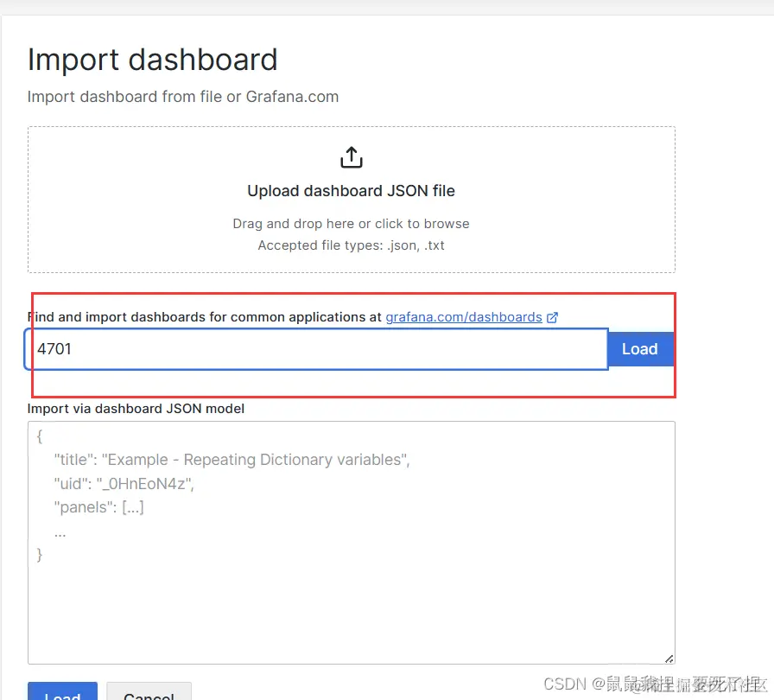Click the external link icon beside grafana.com/dashboards
This screenshot has width=774, height=700.
[x=552, y=317]
